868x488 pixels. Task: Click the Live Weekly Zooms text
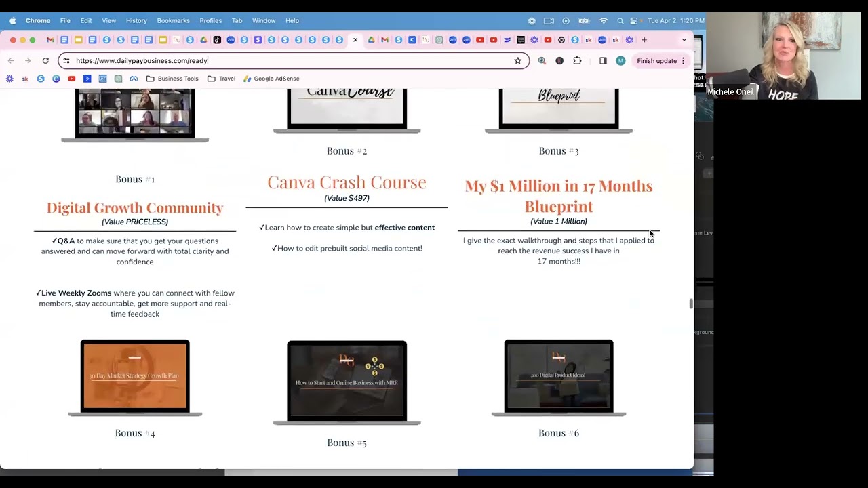(x=76, y=293)
